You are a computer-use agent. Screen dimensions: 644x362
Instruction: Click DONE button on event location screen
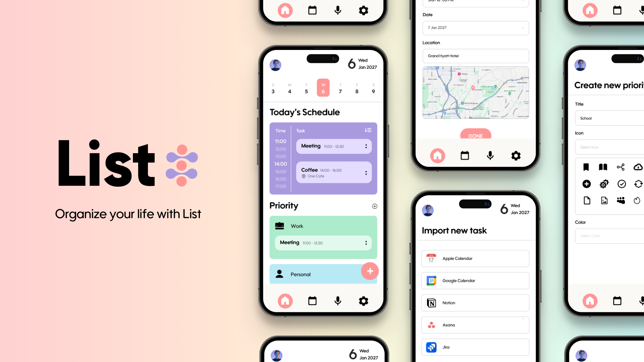(x=476, y=135)
